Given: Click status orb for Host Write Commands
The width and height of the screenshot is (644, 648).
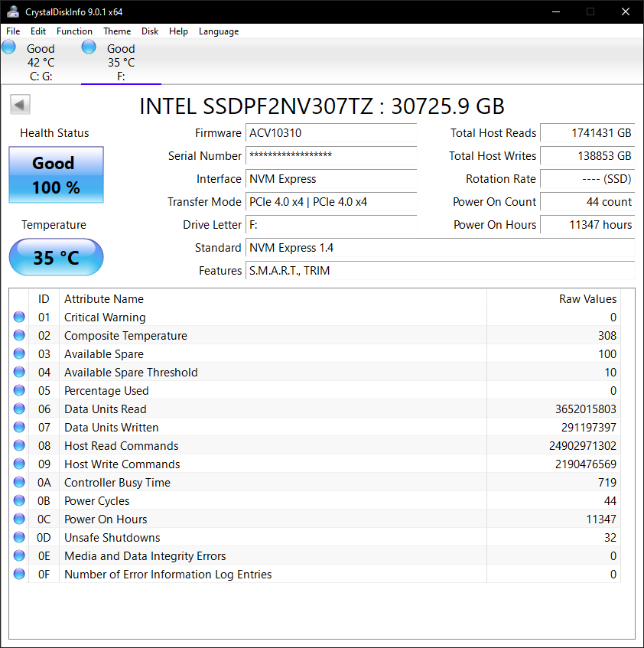Looking at the screenshot, I should click(x=19, y=464).
